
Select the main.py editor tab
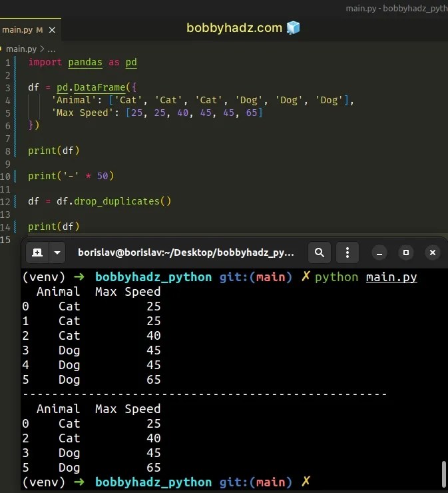point(31,29)
